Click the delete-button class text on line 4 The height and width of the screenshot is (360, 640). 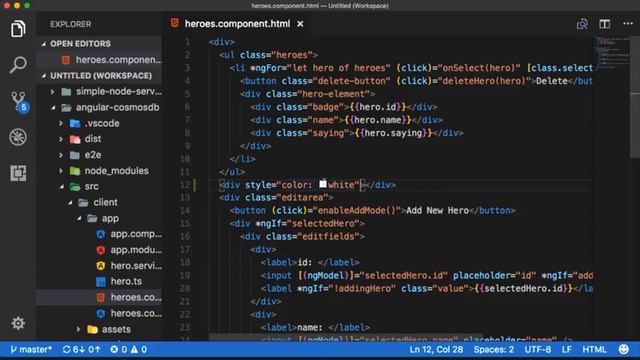pos(351,81)
